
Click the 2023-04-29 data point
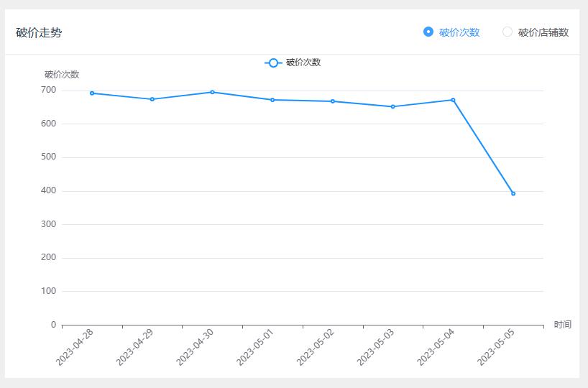152,99
